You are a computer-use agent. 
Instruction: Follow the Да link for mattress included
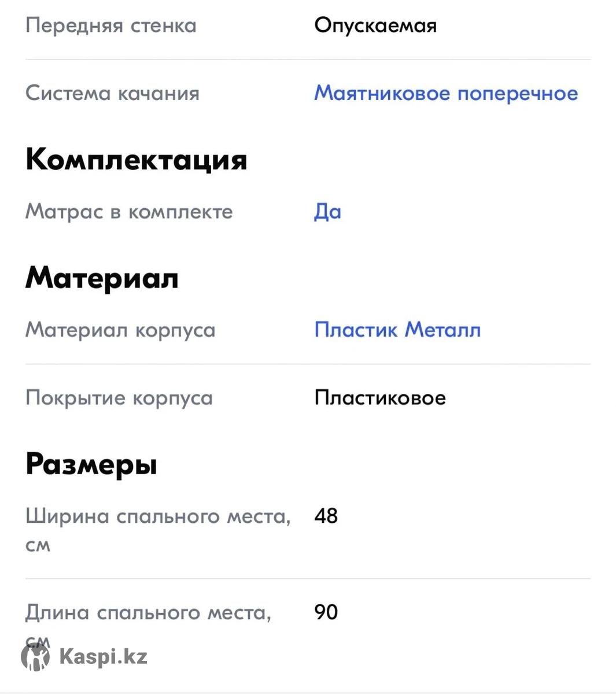point(327,212)
